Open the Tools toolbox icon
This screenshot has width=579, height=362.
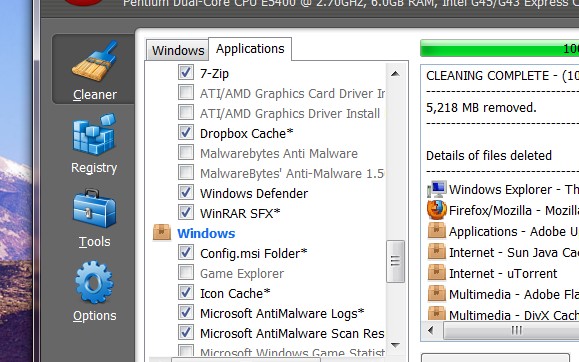click(95, 209)
